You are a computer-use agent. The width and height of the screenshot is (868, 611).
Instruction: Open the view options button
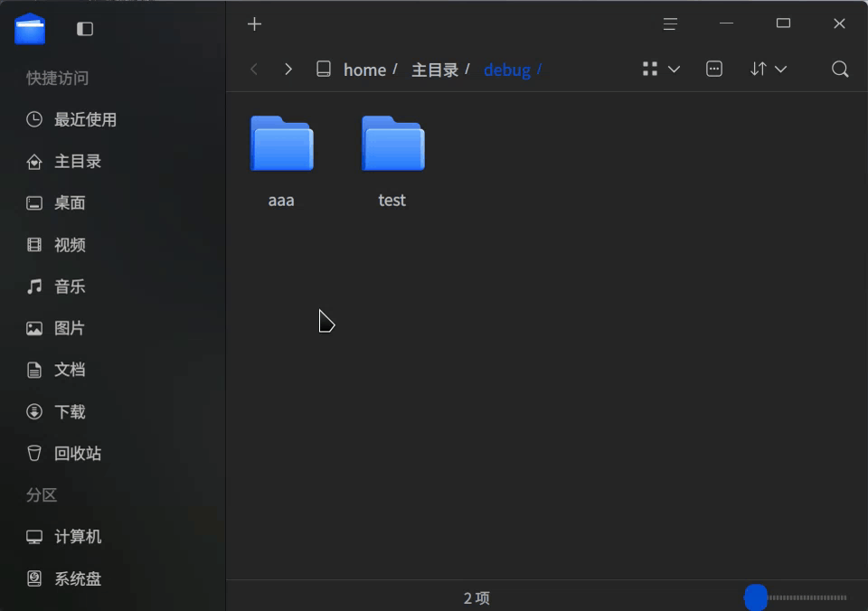tap(714, 69)
